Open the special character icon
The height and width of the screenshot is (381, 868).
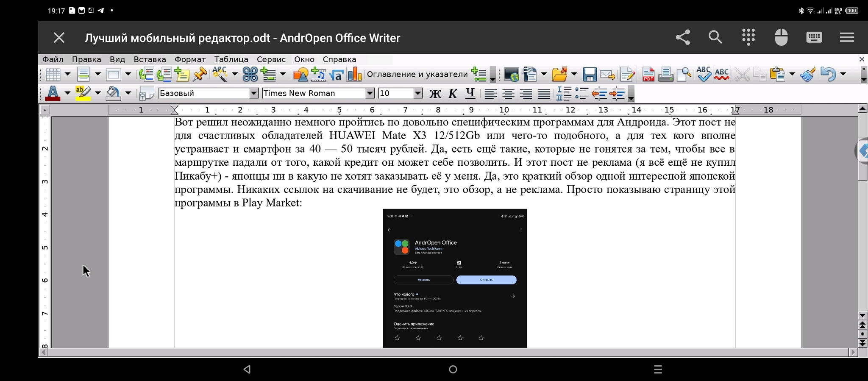(x=250, y=75)
